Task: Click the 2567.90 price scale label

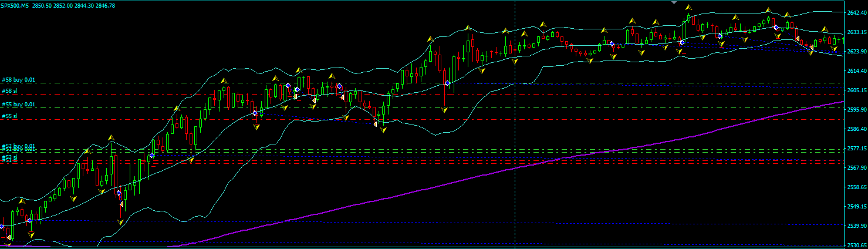Action: pos(857,168)
